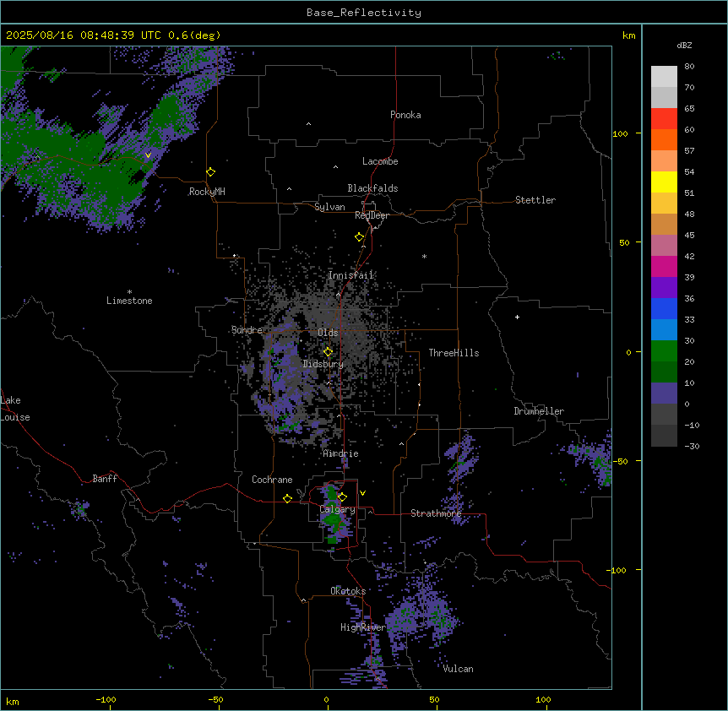The image size is (728, 711).
Task: Click the white caret marker southwest of Ponoka
Action: (x=309, y=124)
